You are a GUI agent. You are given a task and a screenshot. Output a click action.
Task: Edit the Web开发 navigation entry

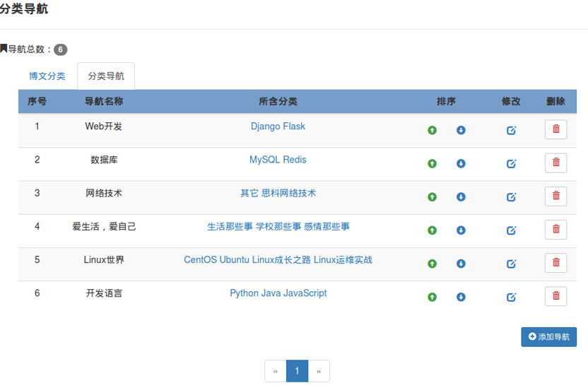click(x=511, y=130)
